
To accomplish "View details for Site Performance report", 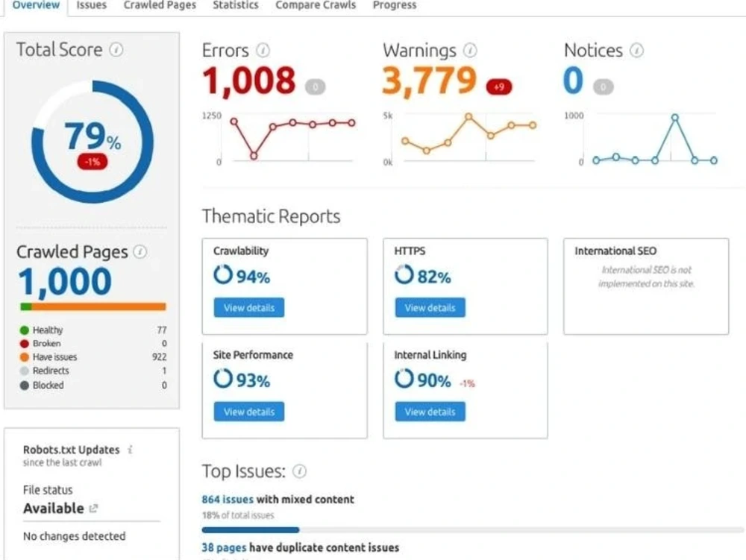I will 249,412.
